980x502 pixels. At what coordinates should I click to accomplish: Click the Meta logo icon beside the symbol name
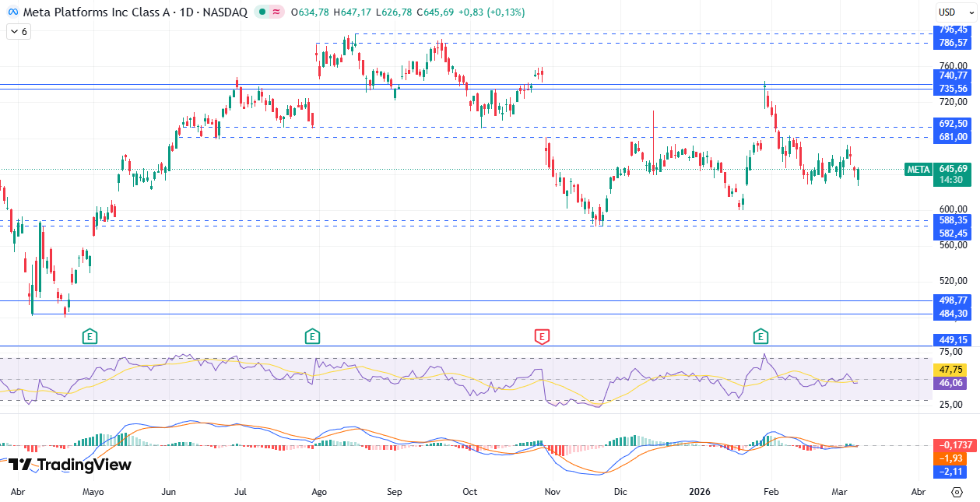click(12, 12)
